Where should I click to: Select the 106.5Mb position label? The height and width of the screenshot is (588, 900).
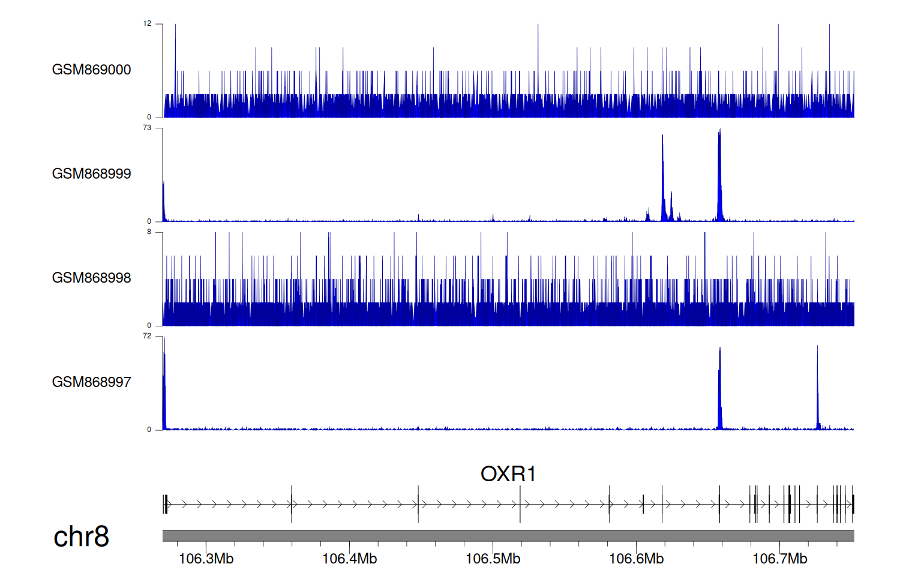(x=493, y=559)
